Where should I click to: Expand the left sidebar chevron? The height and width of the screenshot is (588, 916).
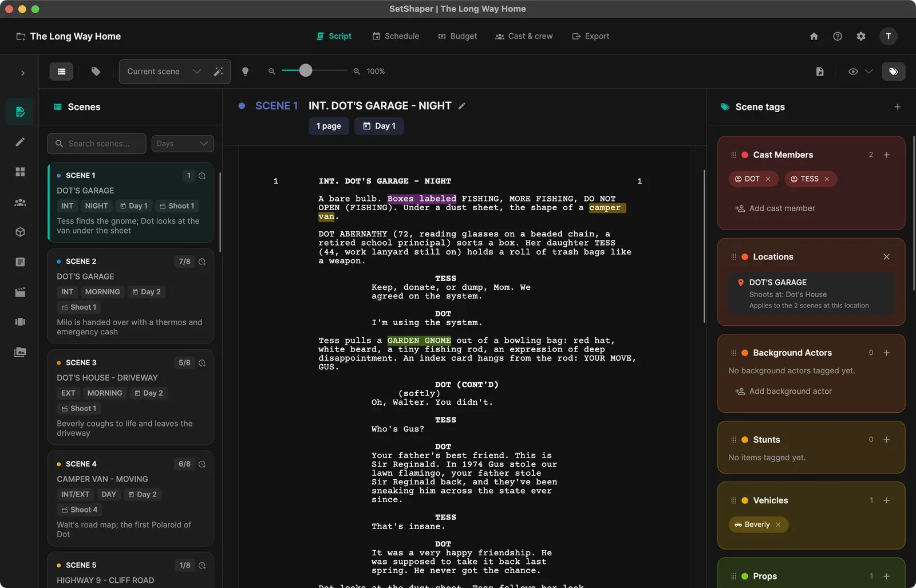[x=22, y=73]
